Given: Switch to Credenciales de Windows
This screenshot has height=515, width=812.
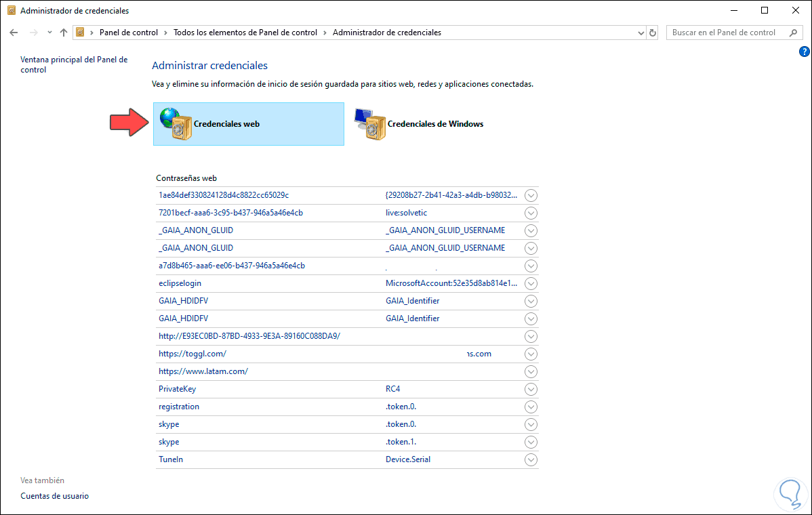Looking at the screenshot, I should coord(435,124).
